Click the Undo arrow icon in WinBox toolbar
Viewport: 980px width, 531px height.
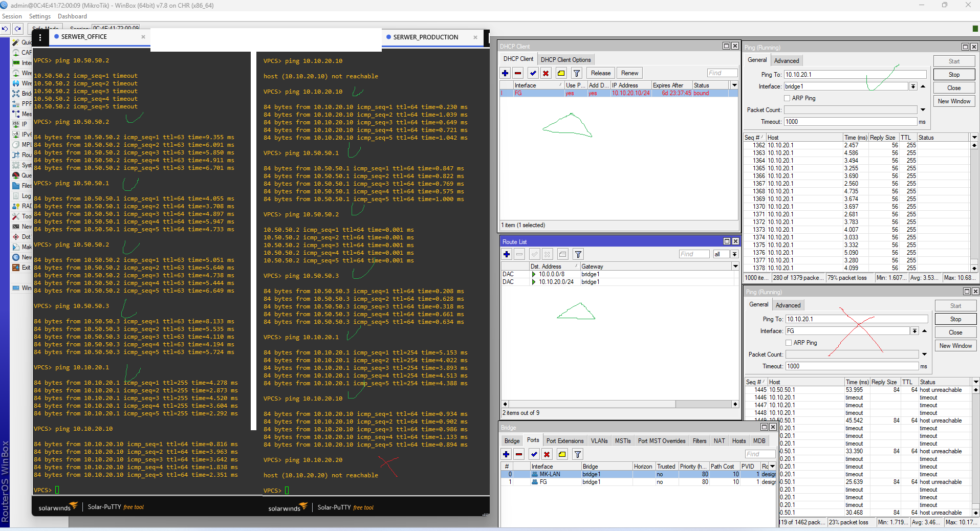point(5,29)
